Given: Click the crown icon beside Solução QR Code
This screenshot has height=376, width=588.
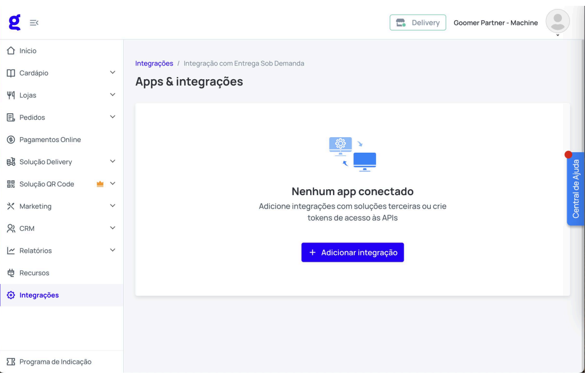Looking at the screenshot, I should [99, 184].
